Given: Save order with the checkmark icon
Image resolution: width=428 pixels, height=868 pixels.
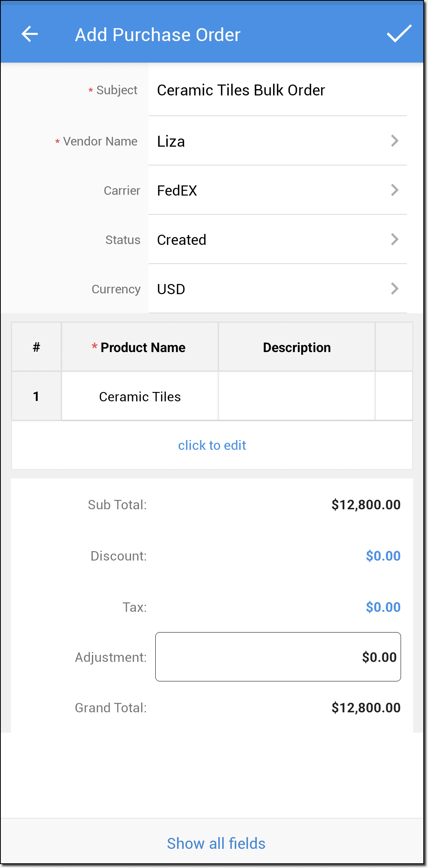Looking at the screenshot, I should pyautogui.click(x=399, y=34).
